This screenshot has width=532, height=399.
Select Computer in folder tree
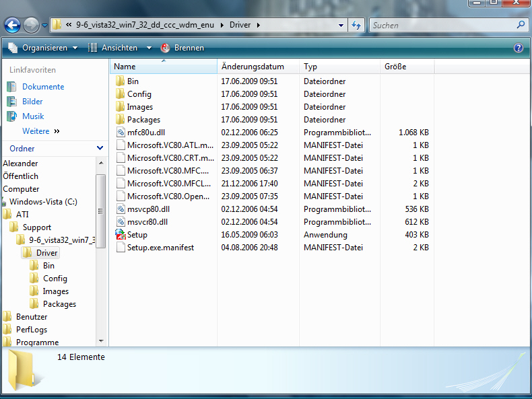[x=21, y=189]
